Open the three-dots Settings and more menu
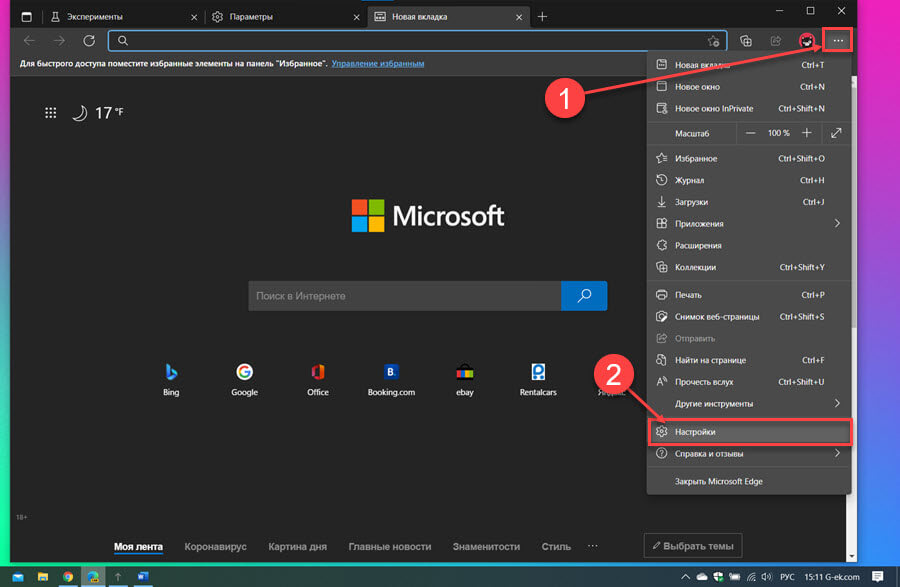Viewport: 900px width, 587px height. [x=838, y=41]
